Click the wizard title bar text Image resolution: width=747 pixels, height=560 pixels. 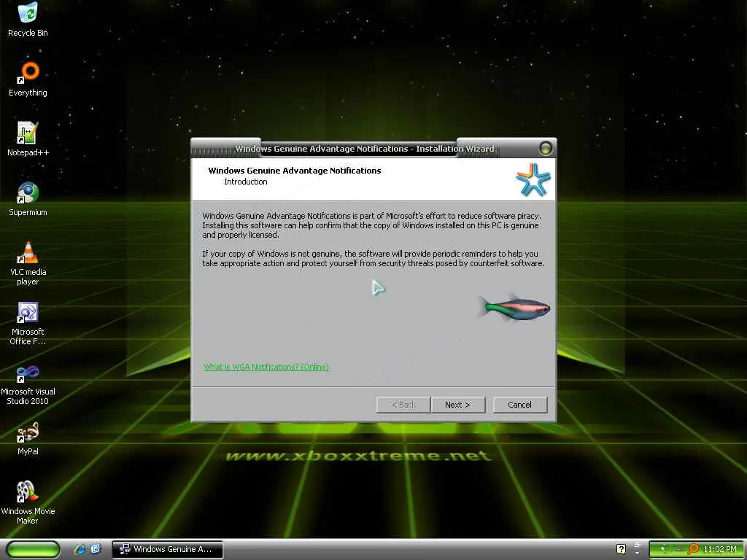pos(365,149)
